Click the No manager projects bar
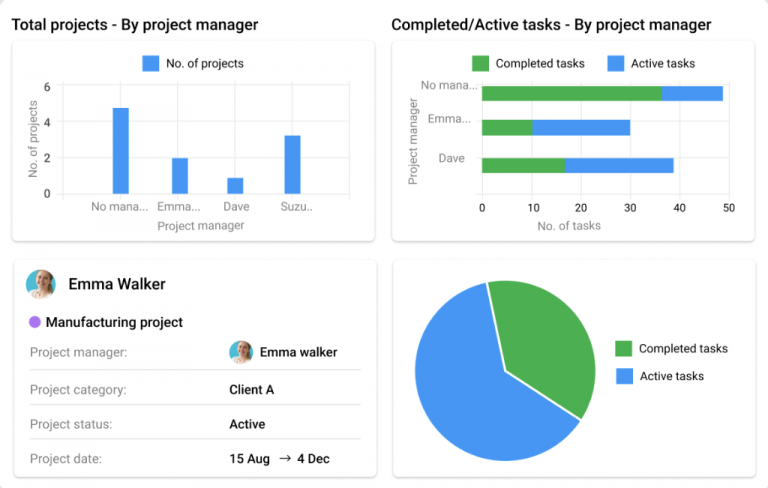 120,150
